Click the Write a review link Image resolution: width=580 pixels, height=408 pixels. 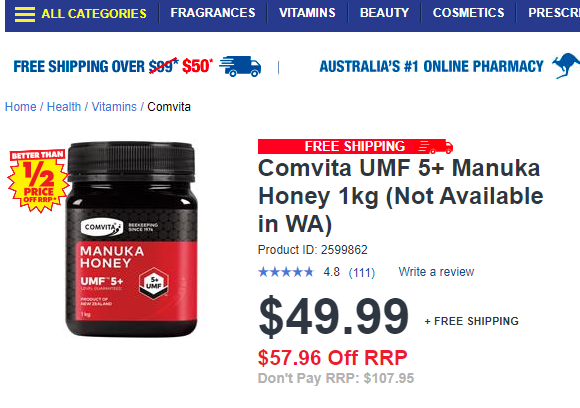(436, 272)
